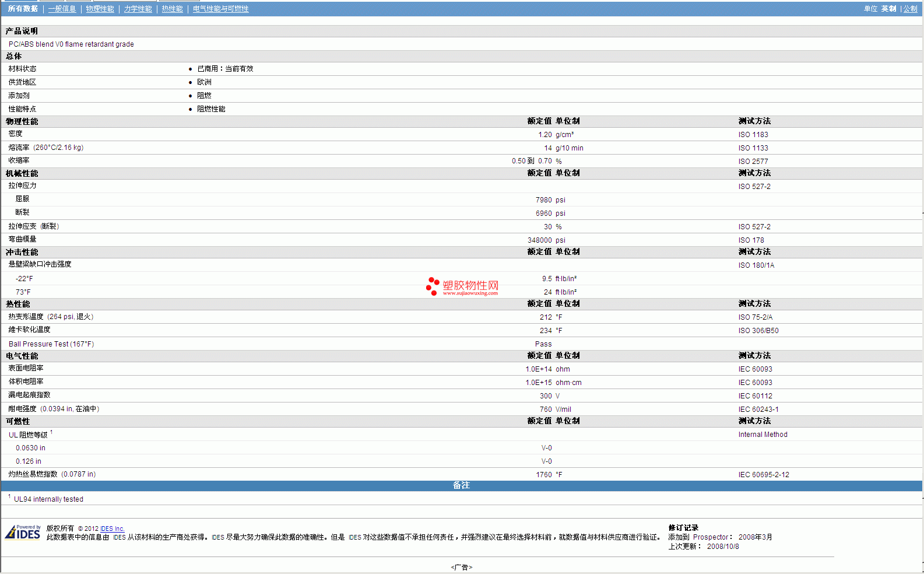Select test method 'ISO 178'
Screen dimensions: 924x574
751,240
